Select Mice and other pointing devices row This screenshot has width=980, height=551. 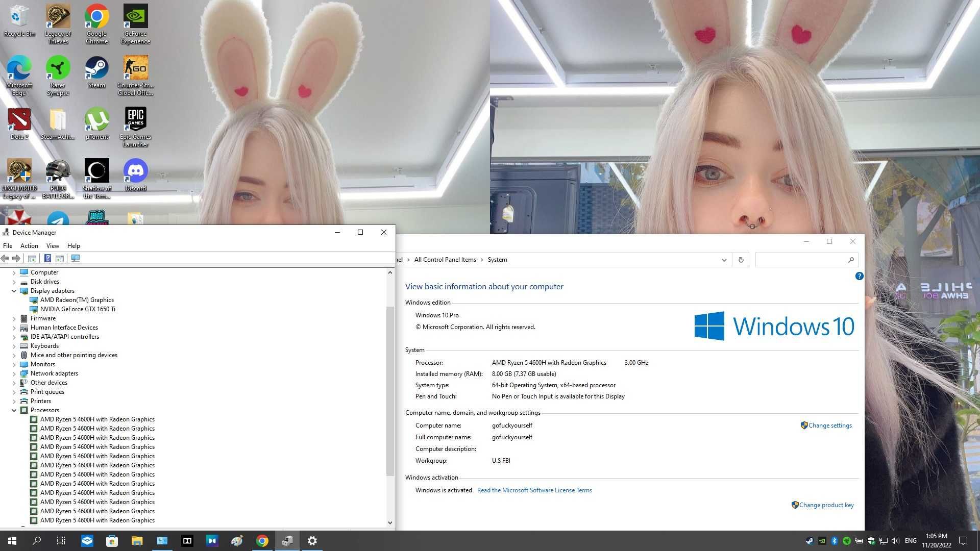pos(73,355)
